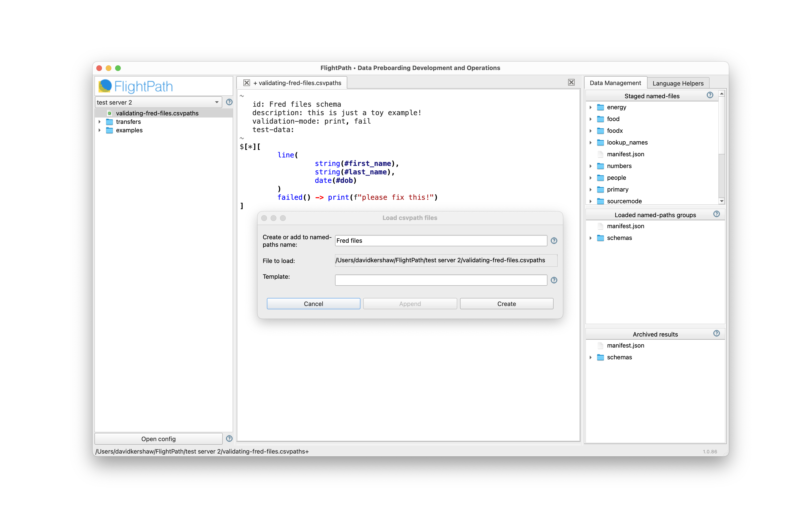812x525 pixels.
Task: Expand schemas folder under Loaded named-paths groups
Action: point(590,238)
